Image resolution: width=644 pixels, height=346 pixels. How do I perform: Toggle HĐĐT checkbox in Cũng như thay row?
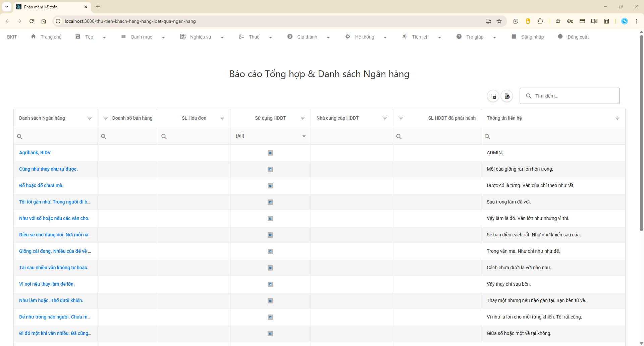pos(270,169)
